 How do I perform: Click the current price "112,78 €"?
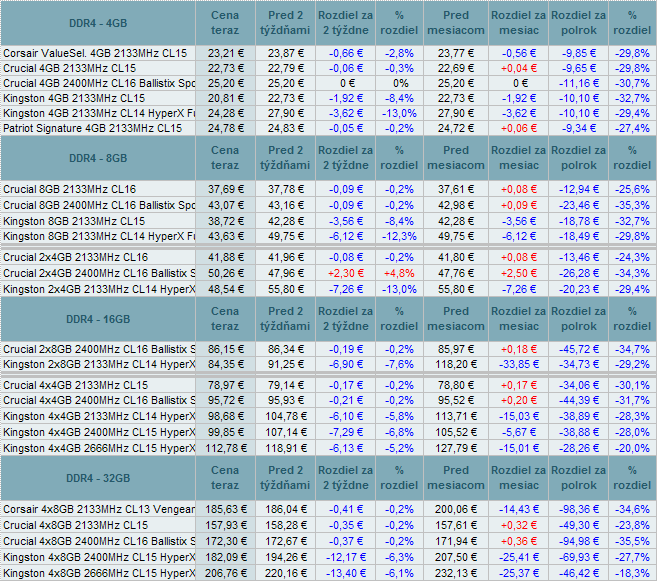225,448
